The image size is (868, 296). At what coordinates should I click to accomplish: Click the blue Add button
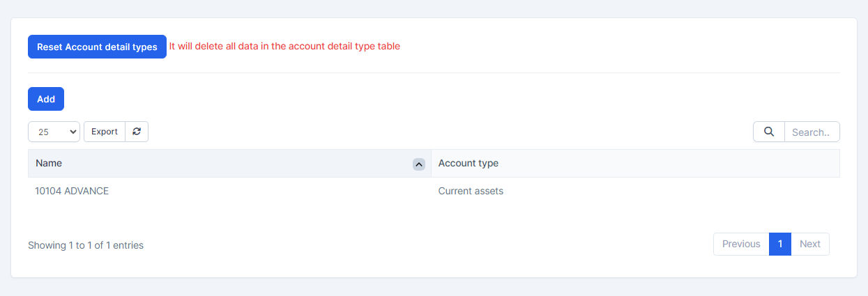click(x=46, y=99)
